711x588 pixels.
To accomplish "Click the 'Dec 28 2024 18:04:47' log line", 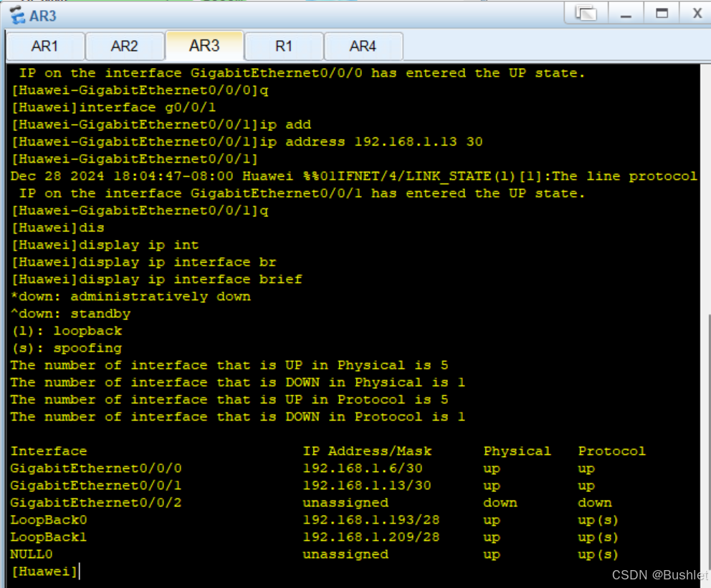I will 353,176.
